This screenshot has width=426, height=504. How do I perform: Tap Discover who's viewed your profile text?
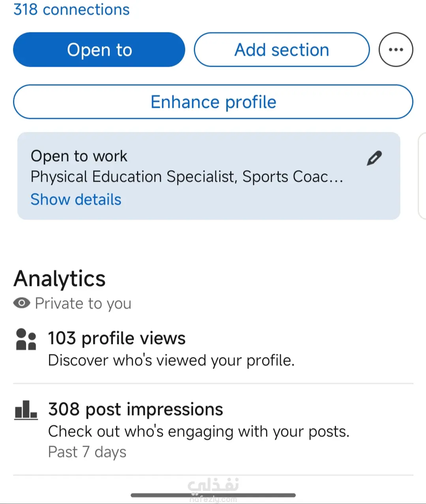(x=171, y=360)
